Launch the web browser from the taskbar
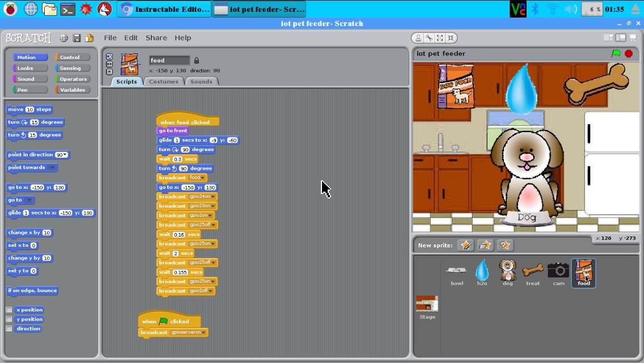Image resolution: width=644 pixels, height=363 pixels. pyautogui.click(x=31, y=9)
